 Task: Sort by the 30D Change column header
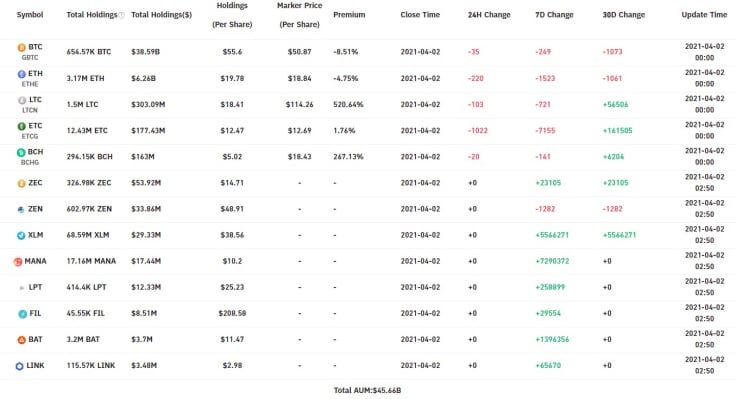(x=623, y=15)
